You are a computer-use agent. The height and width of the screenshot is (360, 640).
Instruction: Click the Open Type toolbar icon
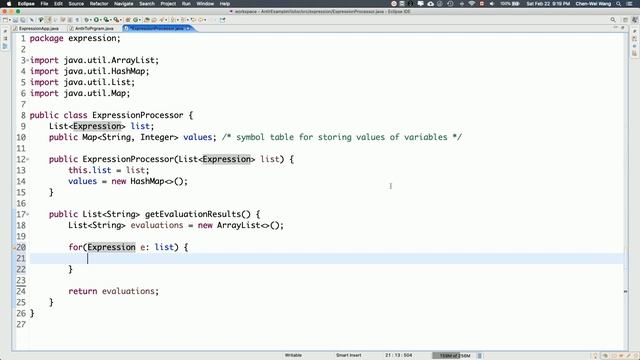click(147, 20)
